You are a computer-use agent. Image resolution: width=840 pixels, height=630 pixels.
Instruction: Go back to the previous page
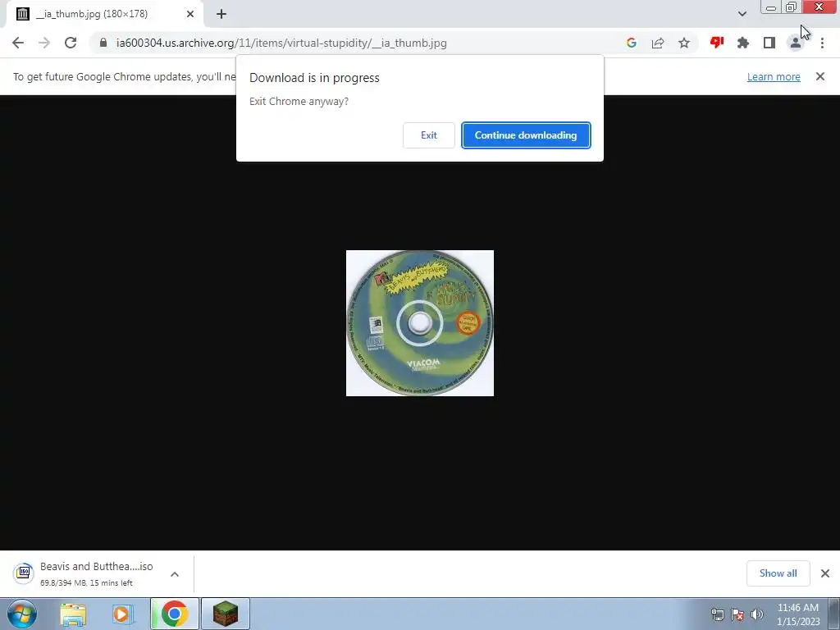[x=18, y=43]
